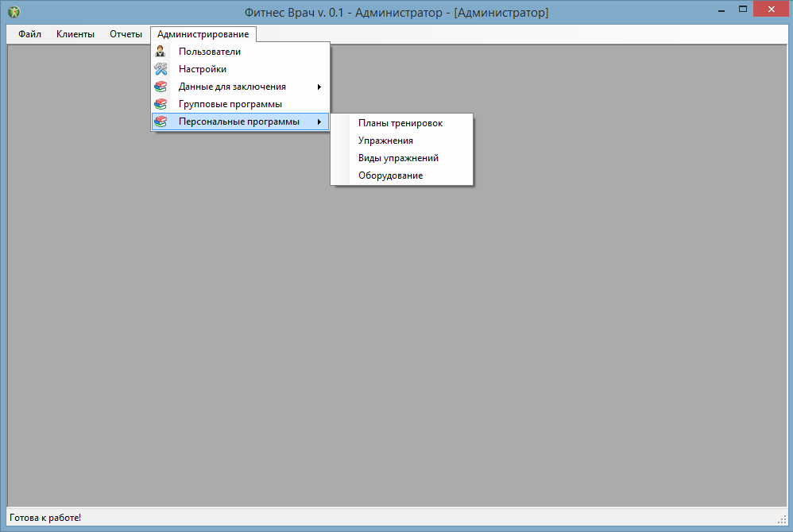Open the Клиенты menu
This screenshot has width=793, height=532.
pos(75,34)
